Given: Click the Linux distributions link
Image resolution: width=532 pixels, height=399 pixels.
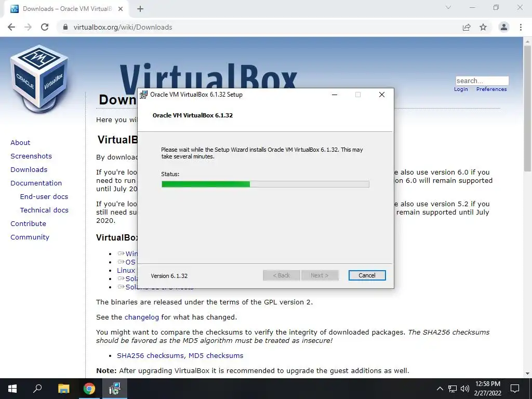Looking at the screenshot, I should point(126,270).
